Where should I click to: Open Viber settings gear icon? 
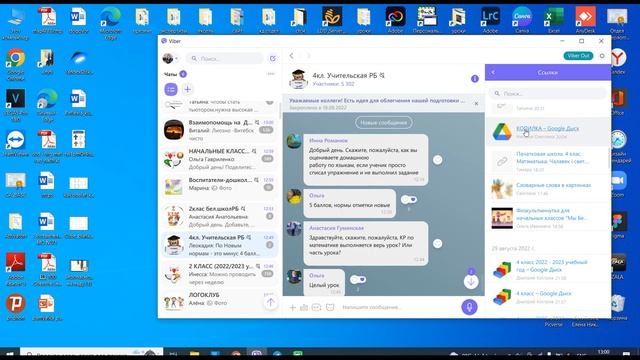coord(602,56)
